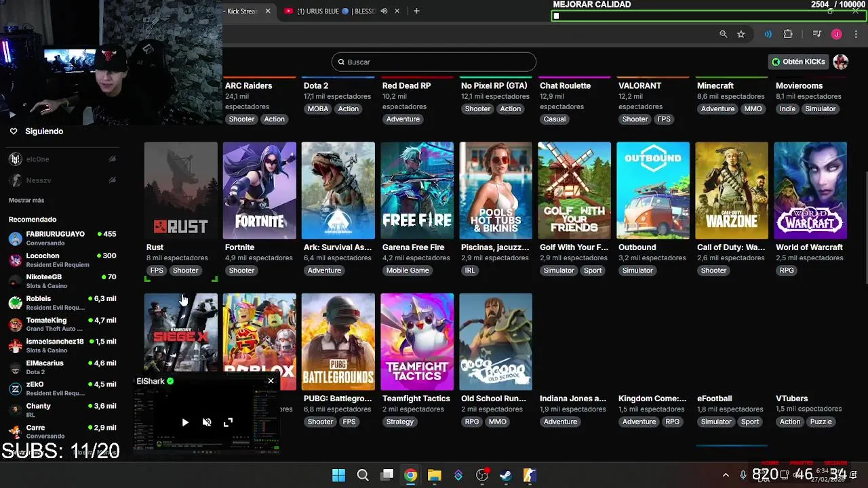Open Chanty IRL channel
The height and width of the screenshot is (488, 868).
point(62,410)
